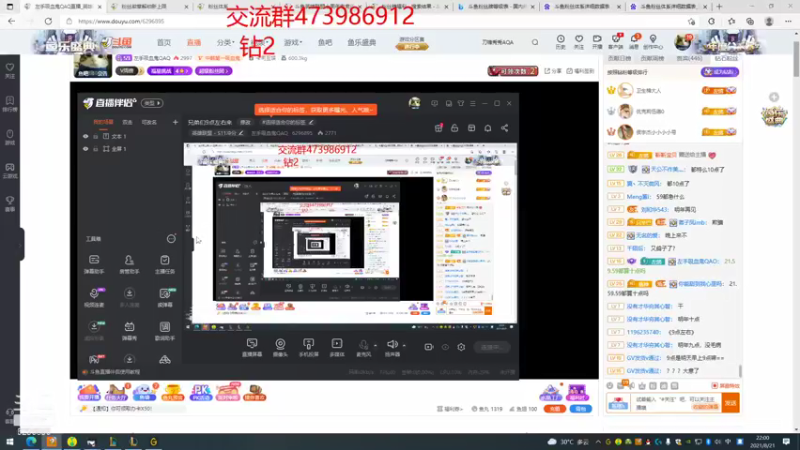Open the 主播任务 tool in the toolbox

tap(164, 264)
